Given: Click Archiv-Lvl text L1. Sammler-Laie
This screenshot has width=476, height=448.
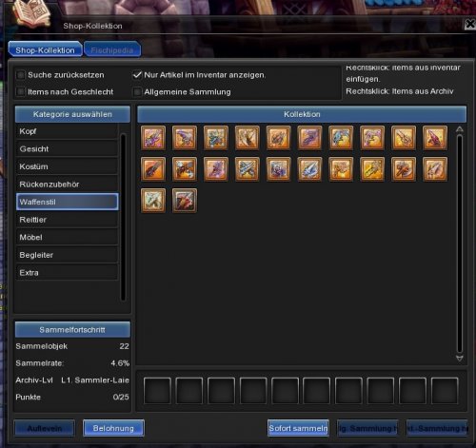Looking at the screenshot, I should 95,380.
